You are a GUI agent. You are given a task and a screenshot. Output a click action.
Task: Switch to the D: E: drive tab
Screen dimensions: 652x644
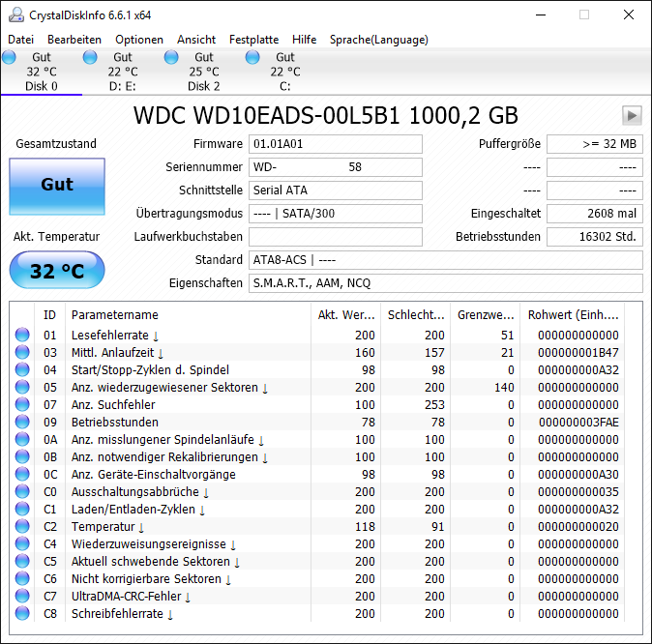pos(123,72)
